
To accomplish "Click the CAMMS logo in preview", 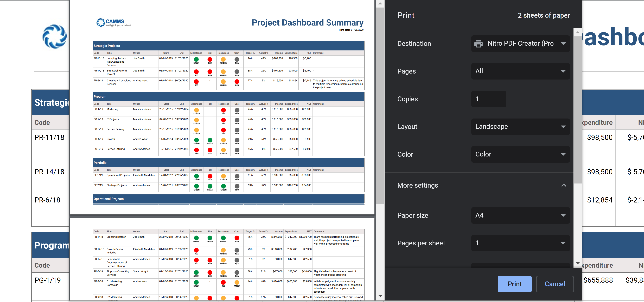I will click(x=113, y=23).
